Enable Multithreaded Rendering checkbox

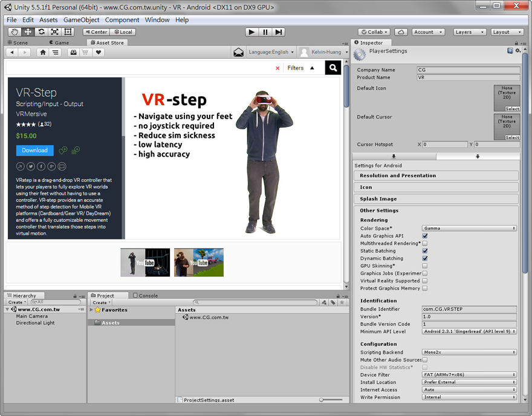coord(425,243)
